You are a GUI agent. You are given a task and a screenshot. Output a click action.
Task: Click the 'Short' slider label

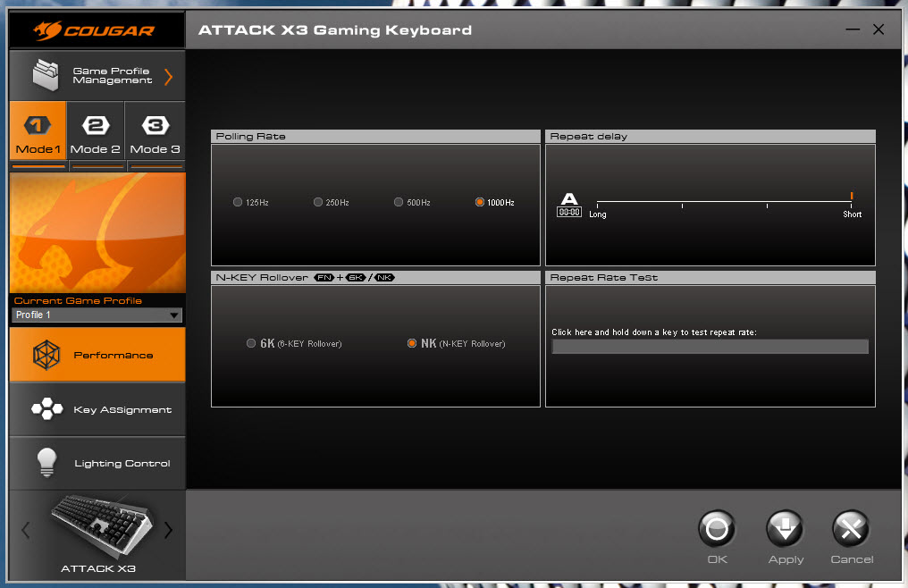pyautogui.click(x=853, y=214)
